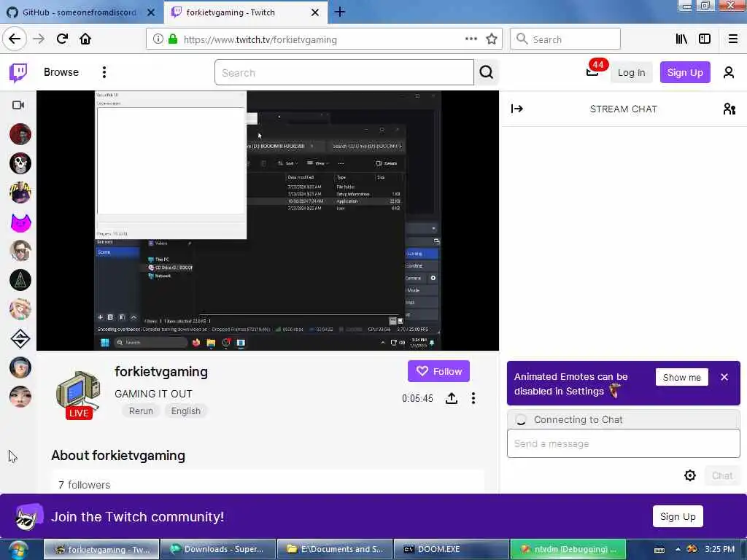Dismiss the Animated Emotes notice

point(724,377)
